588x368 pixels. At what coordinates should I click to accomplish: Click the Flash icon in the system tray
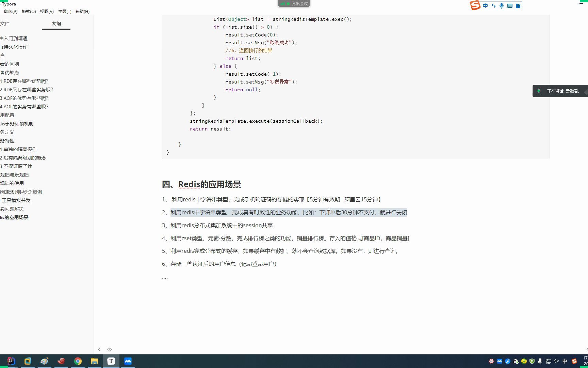508,361
